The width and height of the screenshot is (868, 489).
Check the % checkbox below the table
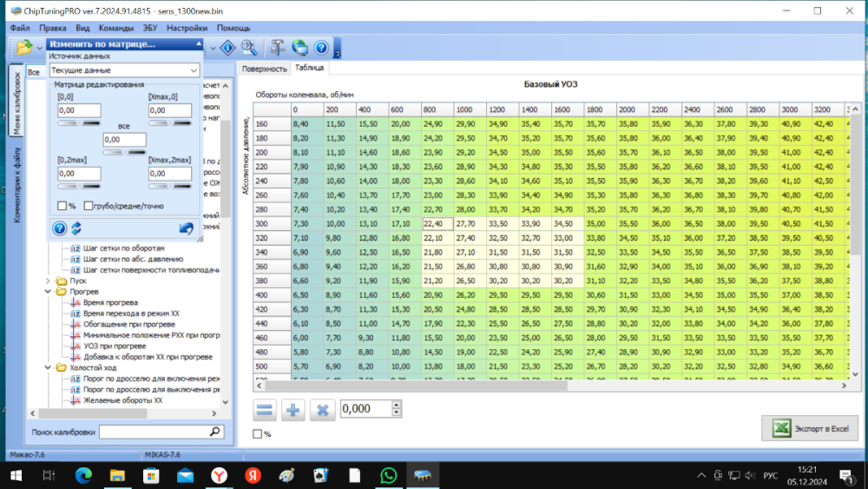258,433
